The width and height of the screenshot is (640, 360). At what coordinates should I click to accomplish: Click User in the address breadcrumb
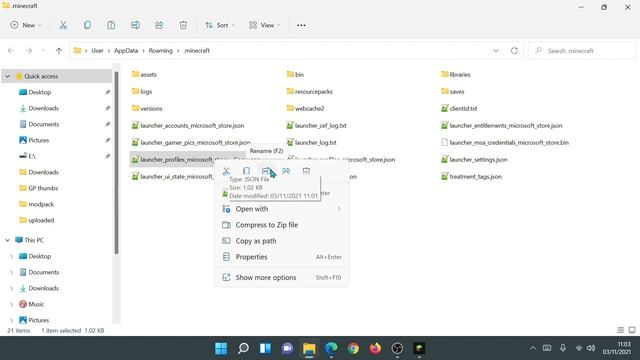97,51
